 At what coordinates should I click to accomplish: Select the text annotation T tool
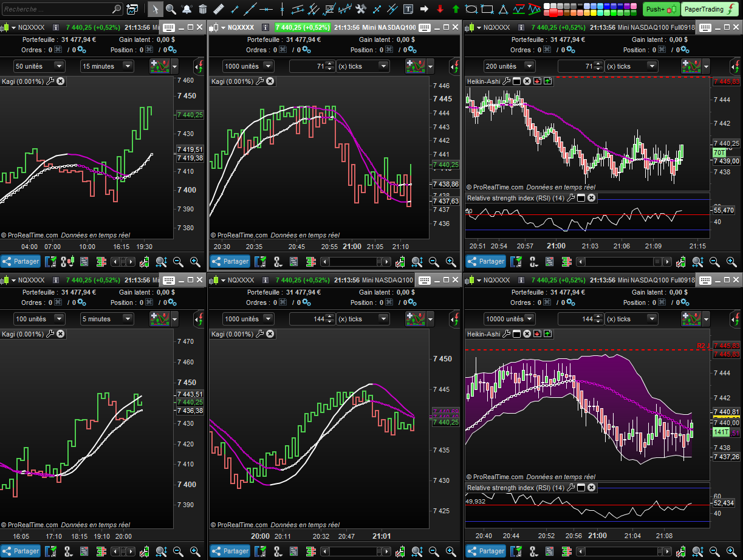(408, 9)
